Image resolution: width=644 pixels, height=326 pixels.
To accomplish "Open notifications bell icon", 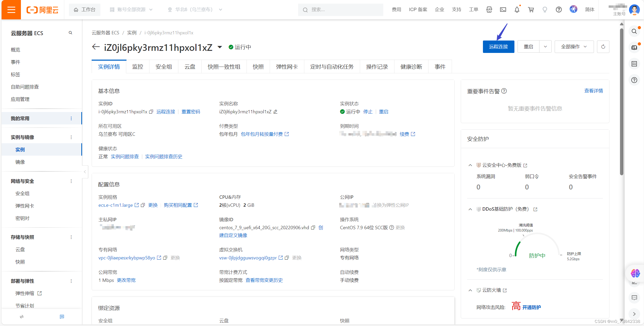I will tap(517, 10).
